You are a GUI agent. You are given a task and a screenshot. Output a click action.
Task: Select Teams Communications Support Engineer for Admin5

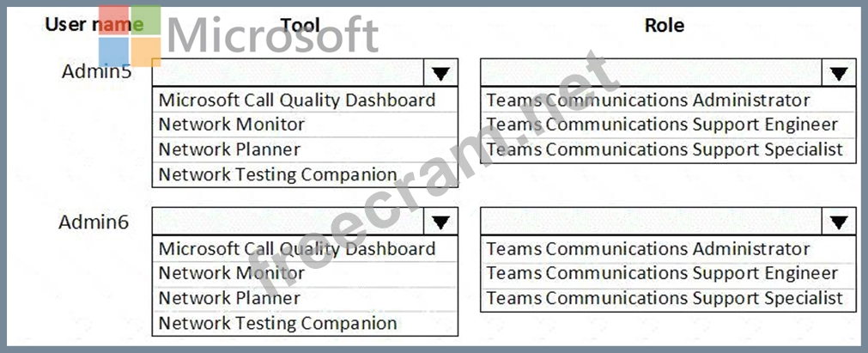tap(662, 125)
